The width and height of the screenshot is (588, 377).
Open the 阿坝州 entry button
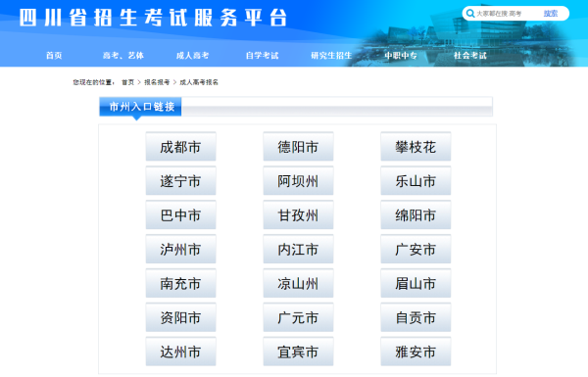coord(298,180)
